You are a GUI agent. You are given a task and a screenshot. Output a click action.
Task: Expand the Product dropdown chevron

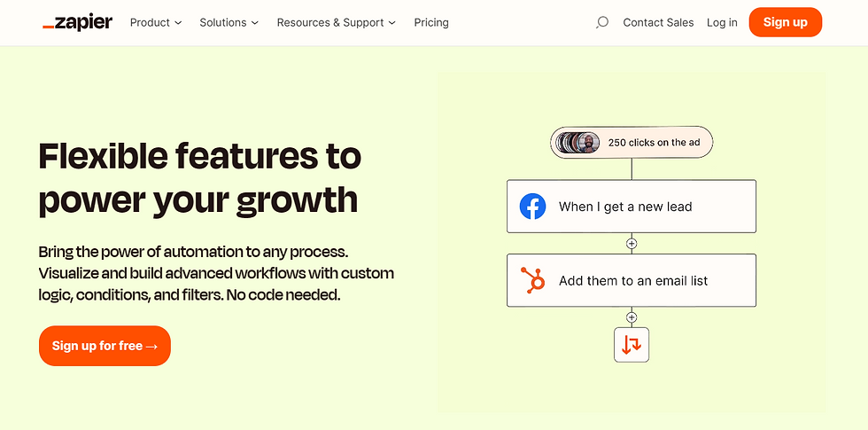[178, 23]
